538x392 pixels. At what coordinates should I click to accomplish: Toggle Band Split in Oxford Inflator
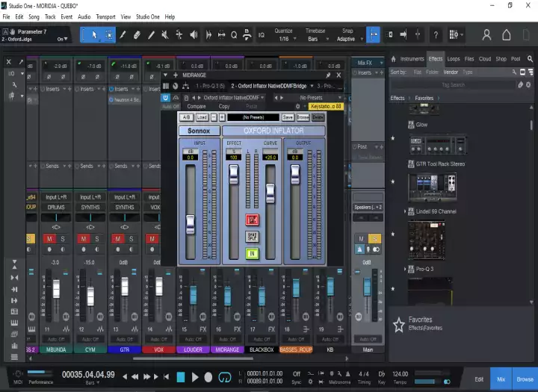(253, 237)
